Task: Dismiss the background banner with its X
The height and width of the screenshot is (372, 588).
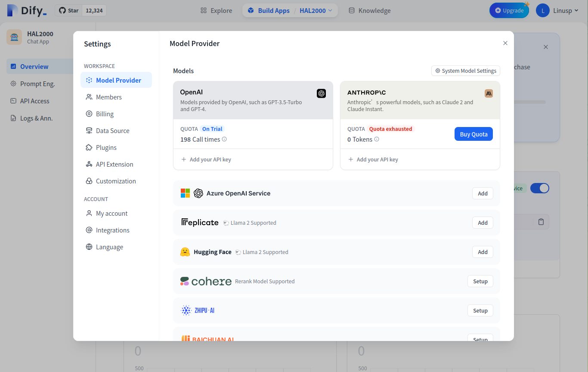Action: point(546,47)
